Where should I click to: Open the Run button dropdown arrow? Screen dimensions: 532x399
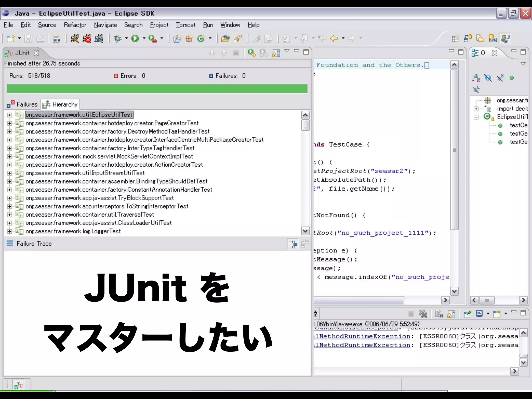[144, 38]
